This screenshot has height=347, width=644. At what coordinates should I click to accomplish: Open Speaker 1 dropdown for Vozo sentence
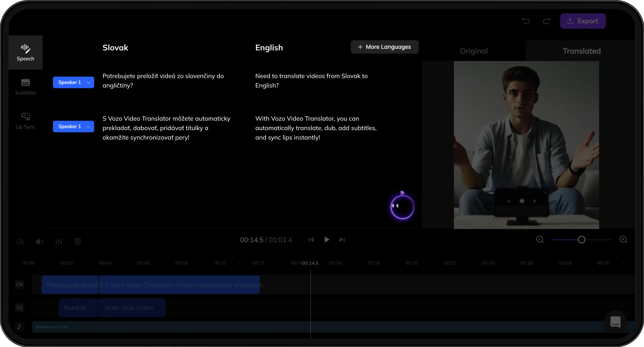pyautogui.click(x=74, y=127)
